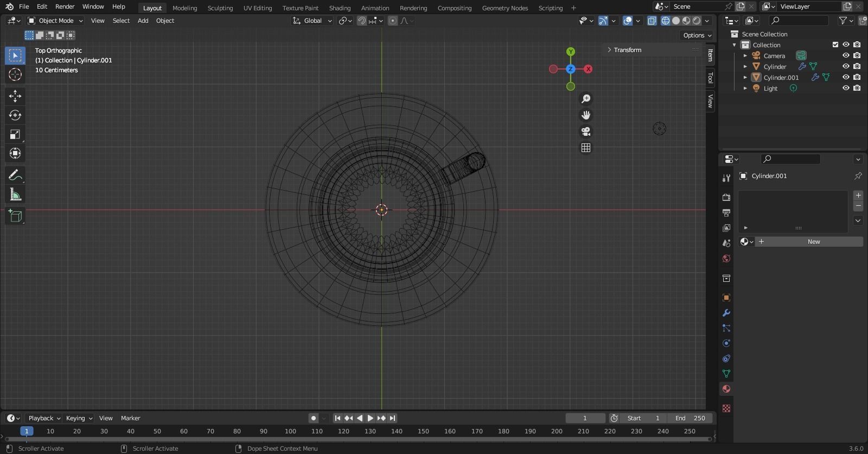Switch orthographic/perspective with the grid icon
This screenshot has width=868, height=454.
click(x=586, y=148)
